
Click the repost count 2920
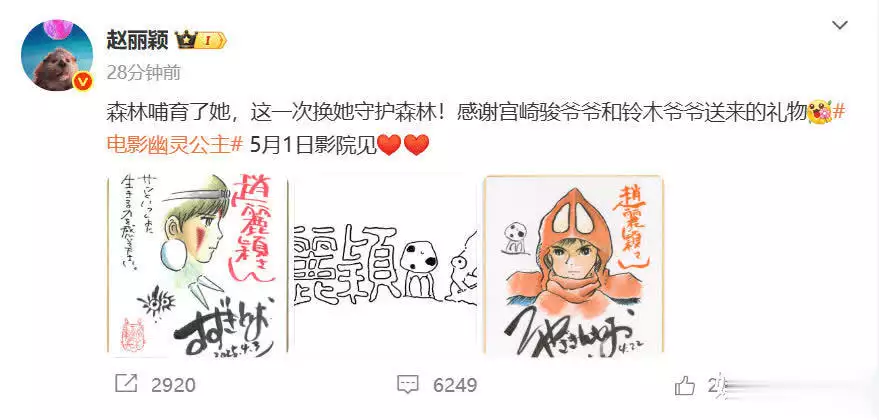tap(173, 385)
